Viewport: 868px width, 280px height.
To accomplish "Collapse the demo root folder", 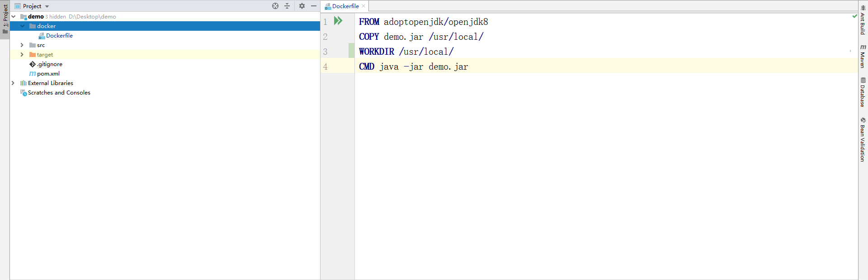I will pyautogui.click(x=14, y=17).
